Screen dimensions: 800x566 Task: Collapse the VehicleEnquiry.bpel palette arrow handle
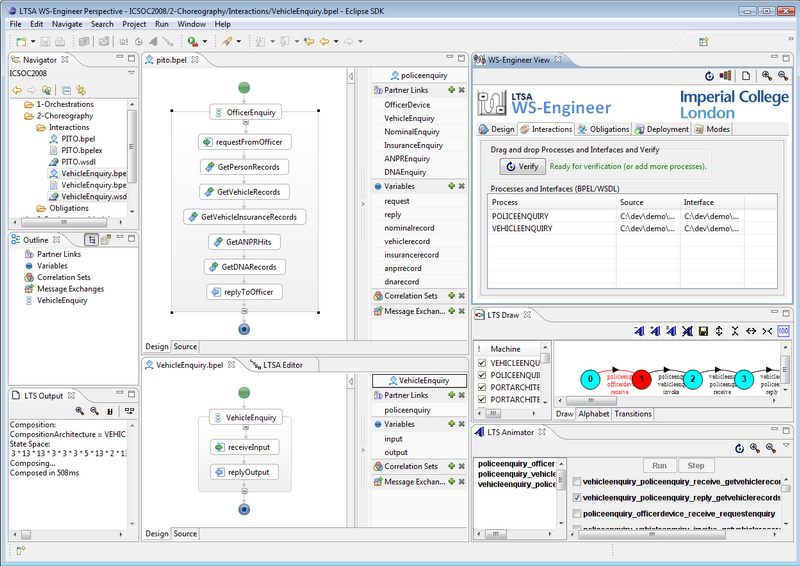(x=351, y=381)
